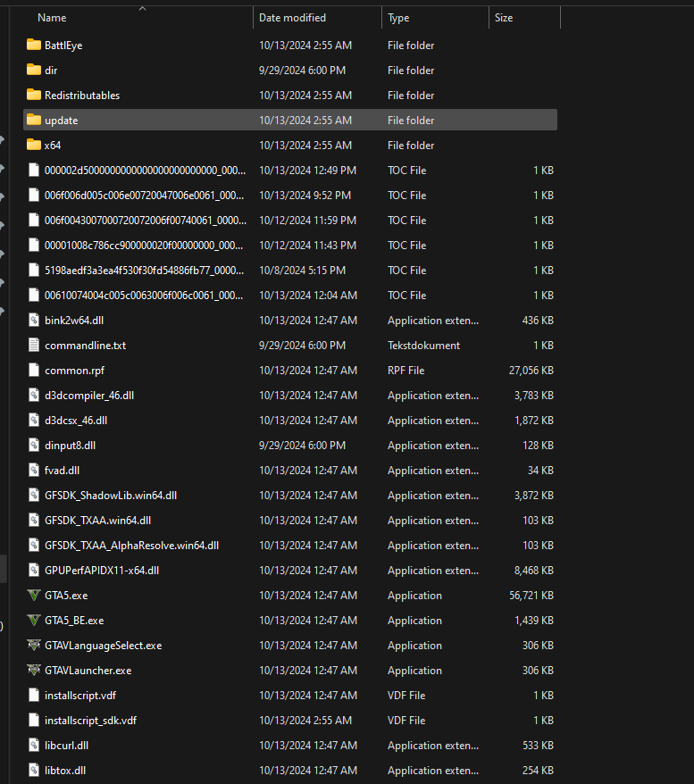694x784 pixels.
Task: Select file name 00610074004c005c0063006f006c0061_000...
Action: tap(144, 296)
